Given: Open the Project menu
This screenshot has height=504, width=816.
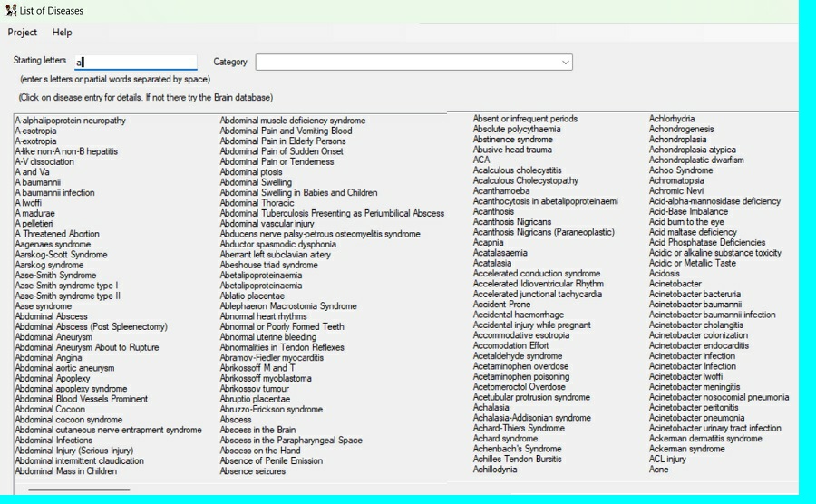Looking at the screenshot, I should coord(23,33).
